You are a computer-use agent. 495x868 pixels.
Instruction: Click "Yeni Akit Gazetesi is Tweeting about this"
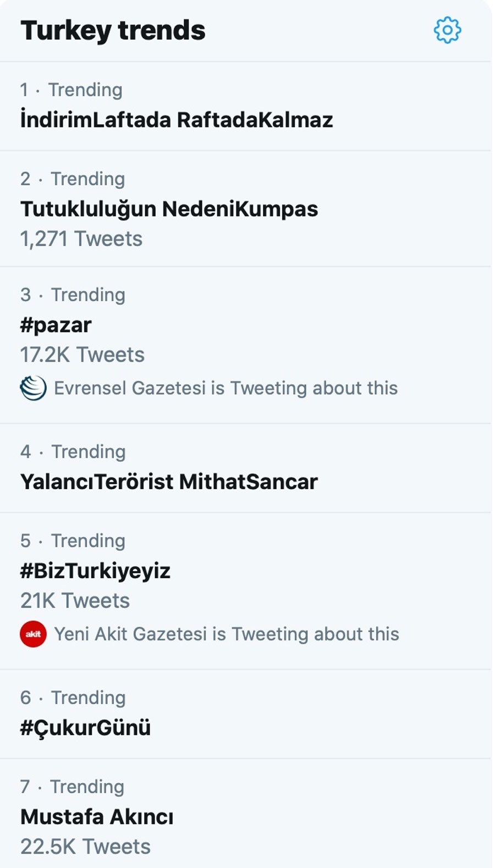[x=227, y=634]
